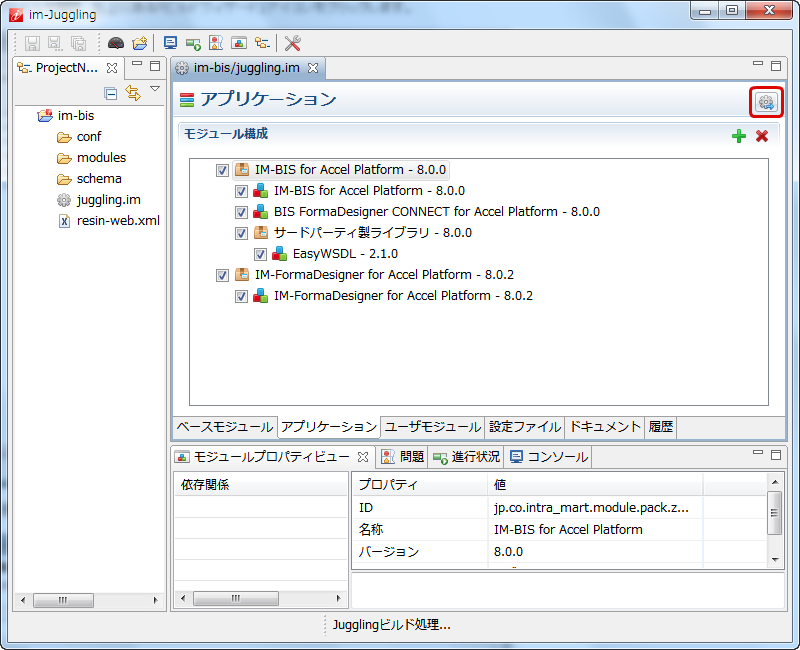Click the console monitor toolbar icon

pyautogui.click(x=170, y=43)
